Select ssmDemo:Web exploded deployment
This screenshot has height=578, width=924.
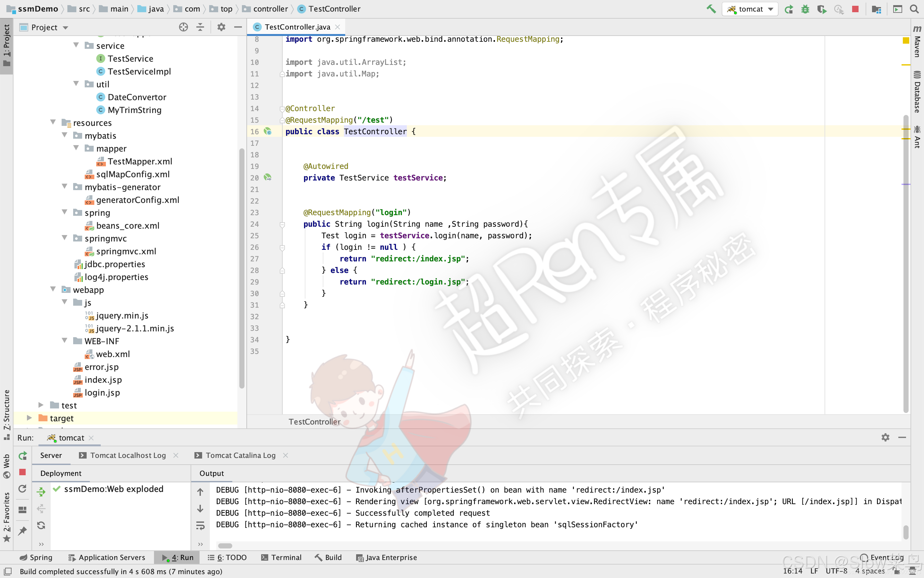point(113,489)
